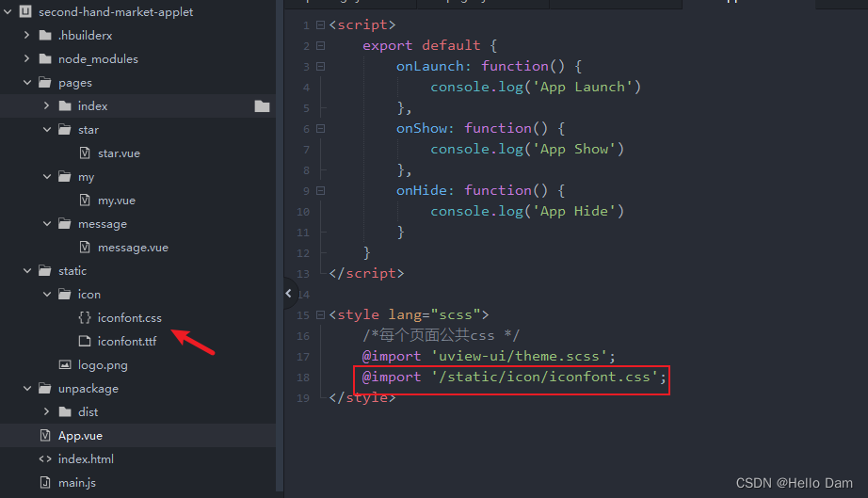Click the onLaunch keyword on line 3
The width and height of the screenshot is (868, 498).
pos(429,66)
